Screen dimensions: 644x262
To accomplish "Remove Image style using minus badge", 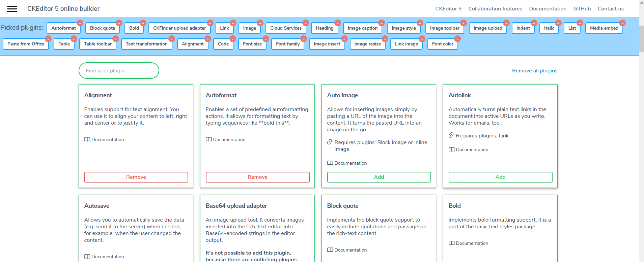I will [x=420, y=23].
